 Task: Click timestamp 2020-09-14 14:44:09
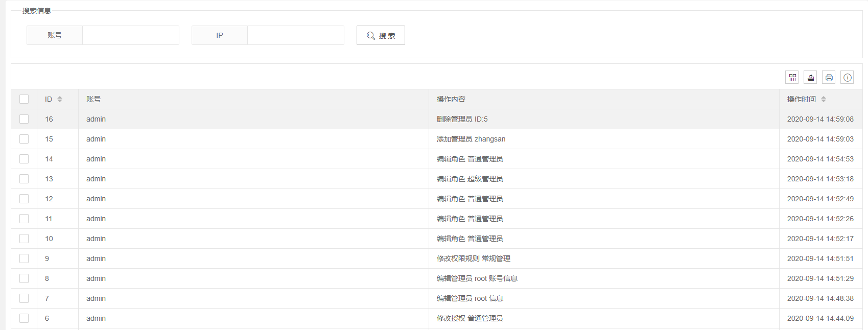coord(820,318)
